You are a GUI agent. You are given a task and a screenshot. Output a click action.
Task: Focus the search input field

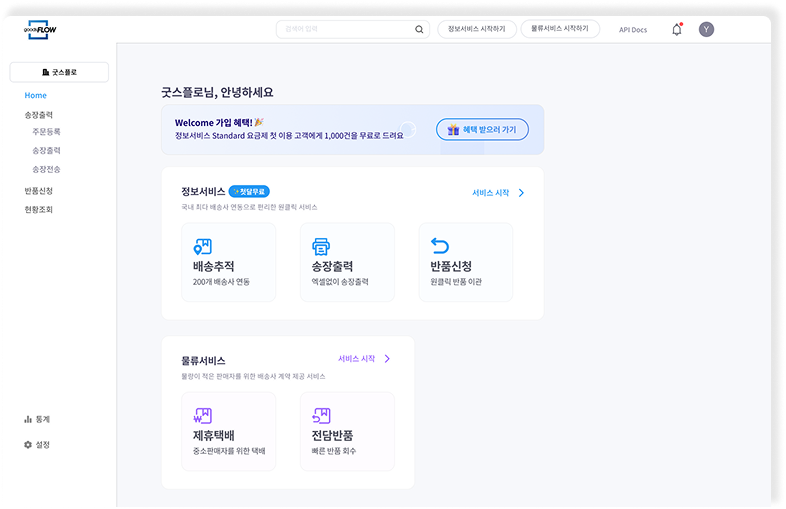353,30
